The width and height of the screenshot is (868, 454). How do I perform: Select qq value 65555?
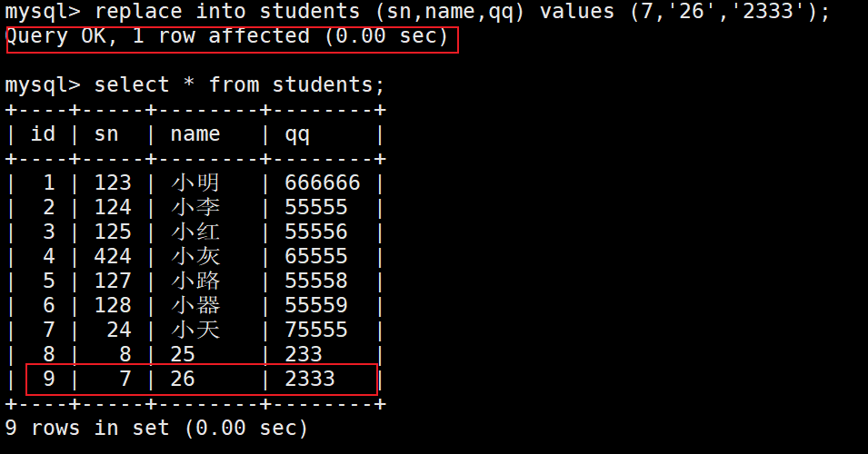point(316,256)
